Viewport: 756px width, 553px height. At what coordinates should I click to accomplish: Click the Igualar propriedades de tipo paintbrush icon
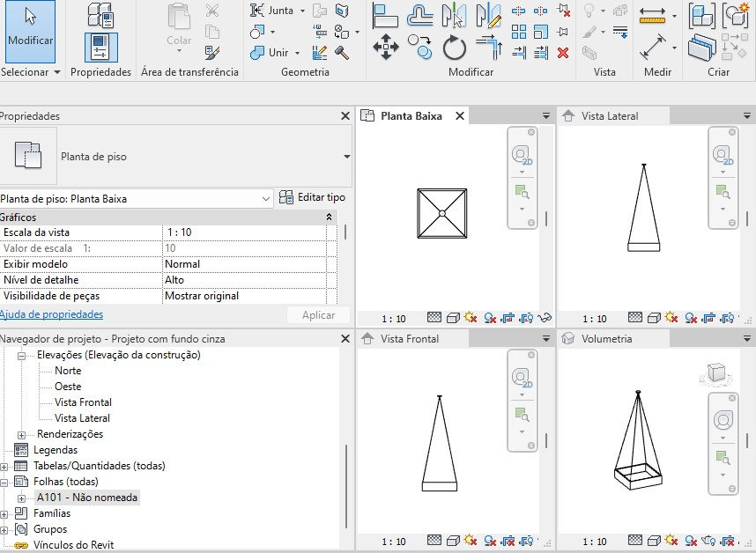click(x=212, y=53)
